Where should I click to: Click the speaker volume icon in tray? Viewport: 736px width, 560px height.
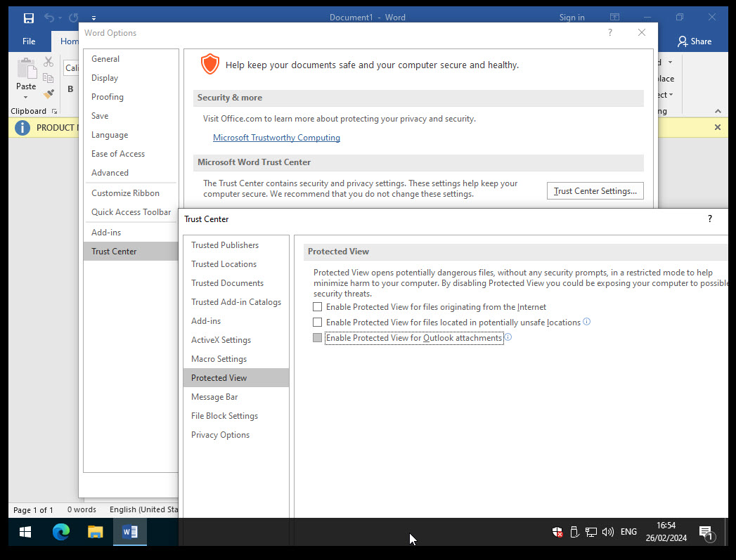click(x=608, y=532)
